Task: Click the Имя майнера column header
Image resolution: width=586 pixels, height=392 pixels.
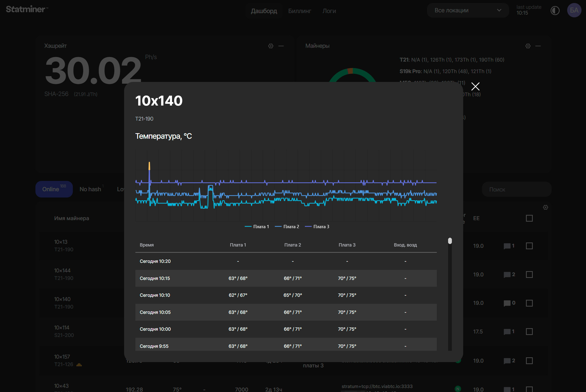Action: click(x=72, y=218)
